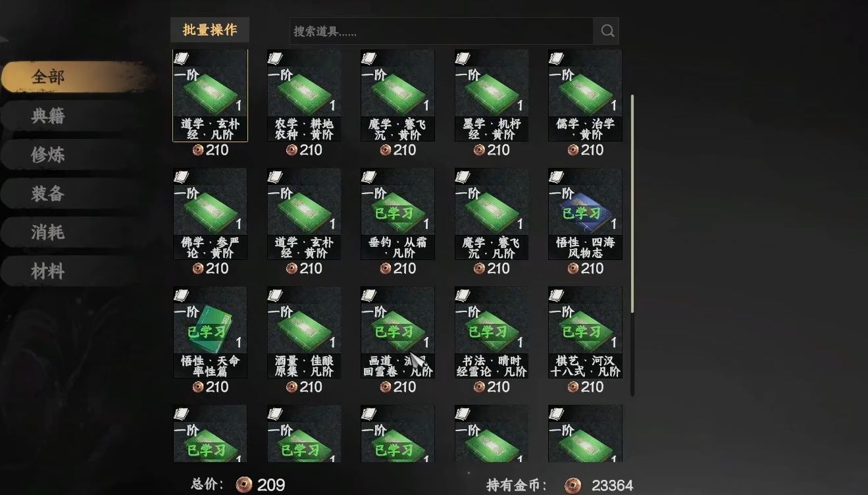Image resolution: width=868 pixels, height=495 pixels.
Task: Open the 装备 category tab
Action: pos(48,194)
